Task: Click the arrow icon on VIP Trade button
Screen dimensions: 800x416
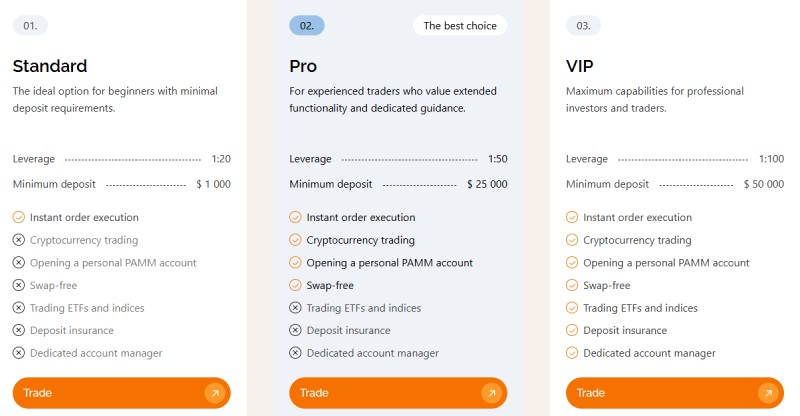Action: pos(767,393)
